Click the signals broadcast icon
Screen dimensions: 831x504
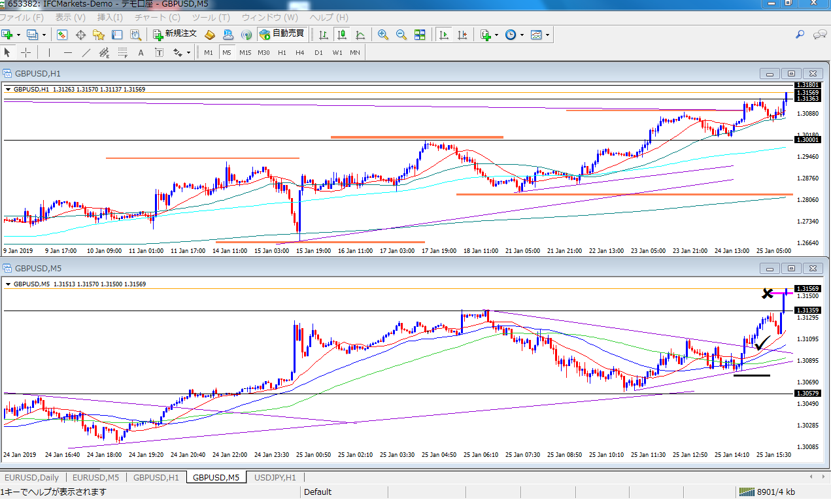point(246,34)
